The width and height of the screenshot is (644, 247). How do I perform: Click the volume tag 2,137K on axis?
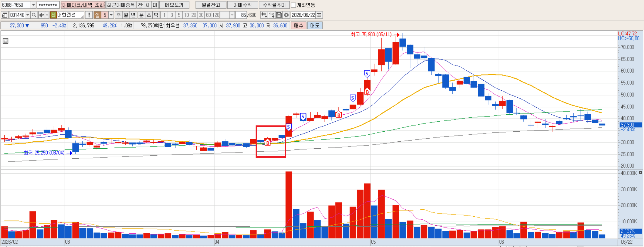[x=631, y=231]
